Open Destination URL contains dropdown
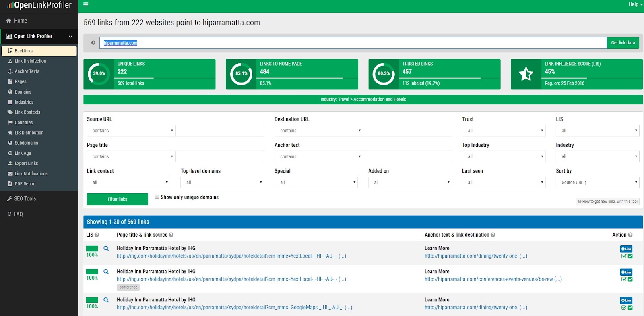Screen dimensions: 644x316 pos(318,131)
